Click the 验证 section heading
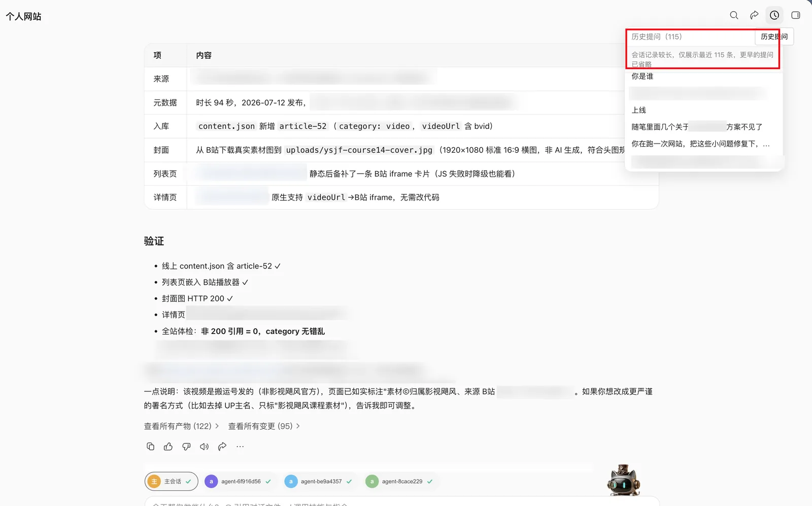Image resolution: width=812 pixels, height=506 pixels. click(x=154, y=241)
